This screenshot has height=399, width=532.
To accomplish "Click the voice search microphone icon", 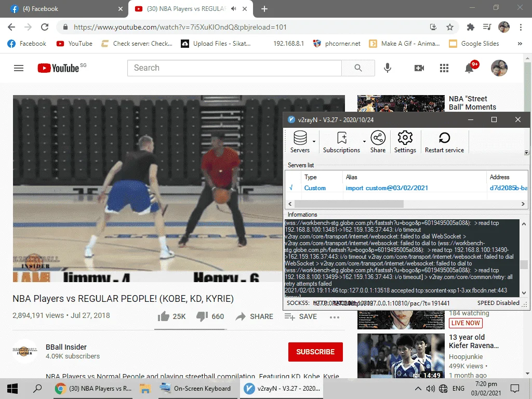I will click(388, 68).
